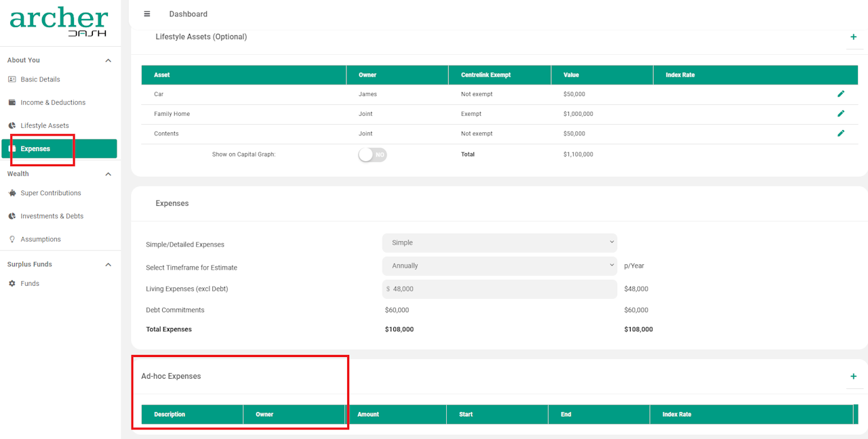Collapse the Surplus Funds section
868x439 pixels.
pyautogui.click(x=108, y=265)
